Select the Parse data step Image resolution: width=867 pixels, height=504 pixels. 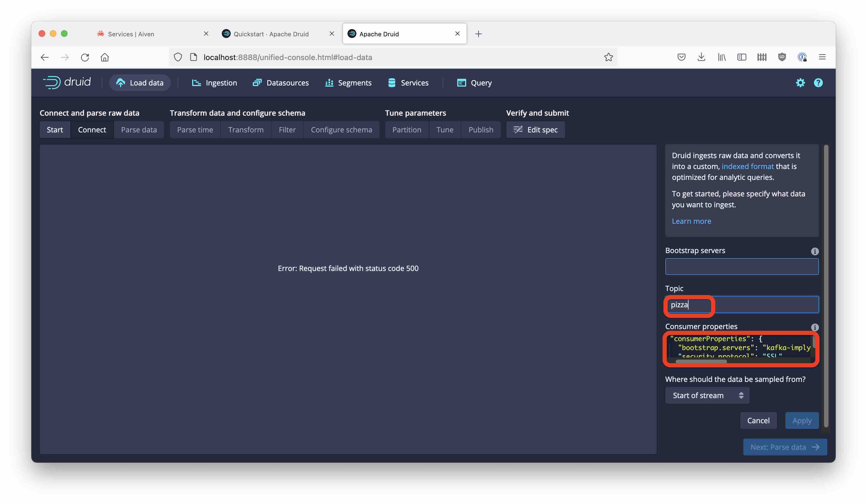coord(139,130)
